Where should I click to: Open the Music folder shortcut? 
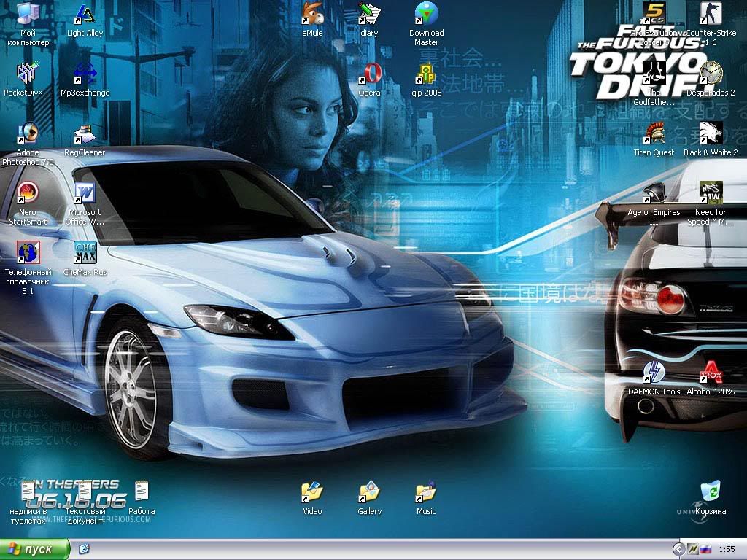426,492
